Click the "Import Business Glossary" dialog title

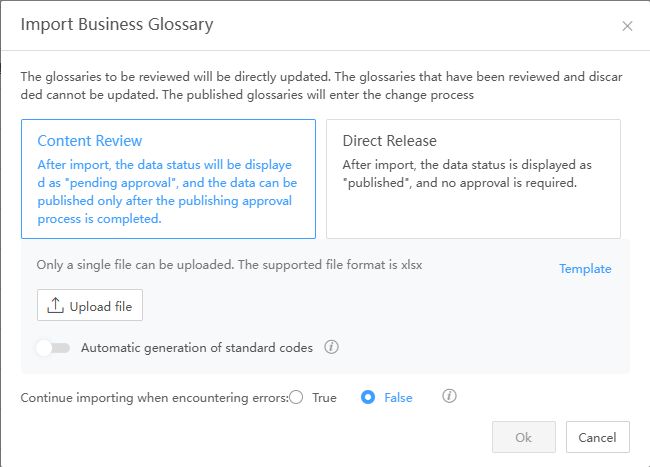(x=117, y=24)
